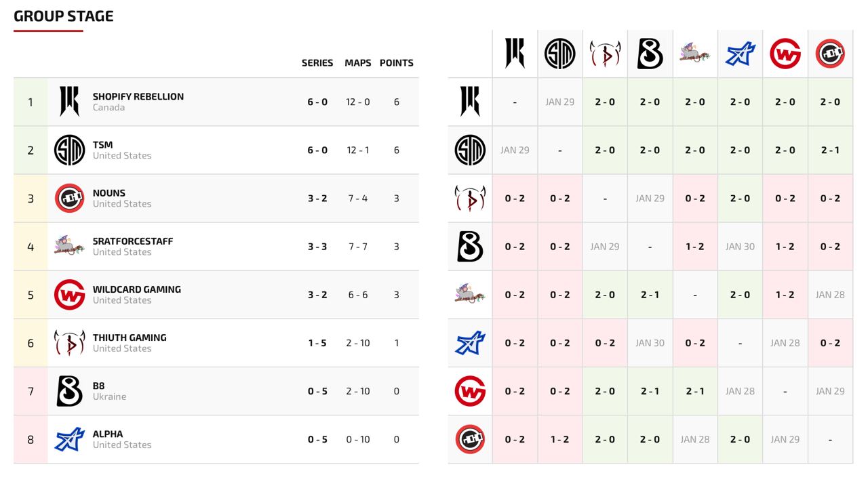Viewport: 868px width, 490px height.
Task: Open the WILDCARD GAMING team name link
Action: [x=137, y=289]
